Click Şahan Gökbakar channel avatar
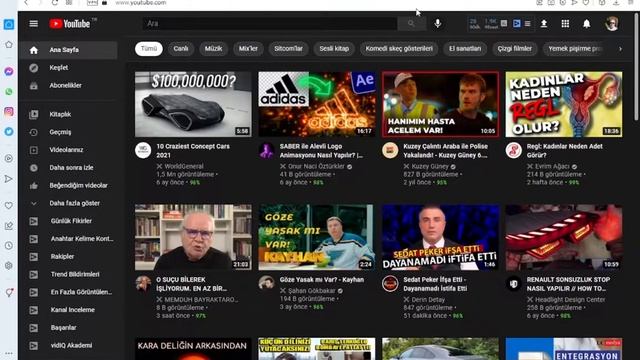Image resolution: width=640 pixels, height=360 pixels. 267,282
